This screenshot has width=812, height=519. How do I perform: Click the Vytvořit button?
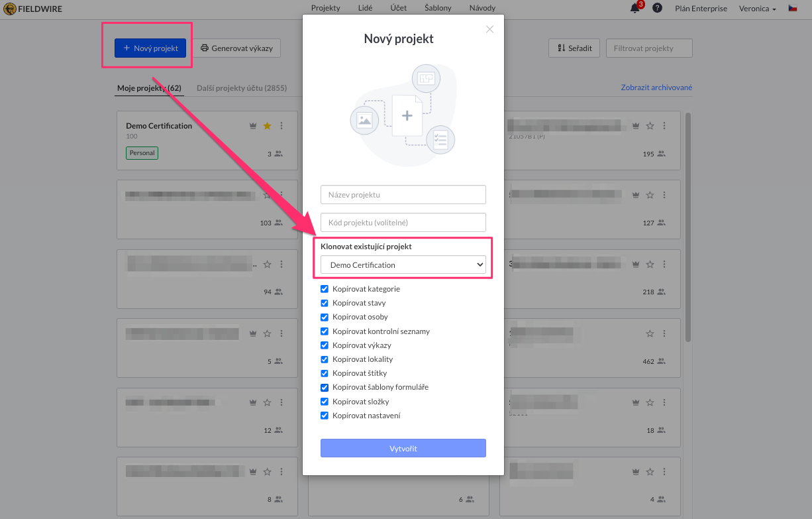403,449
